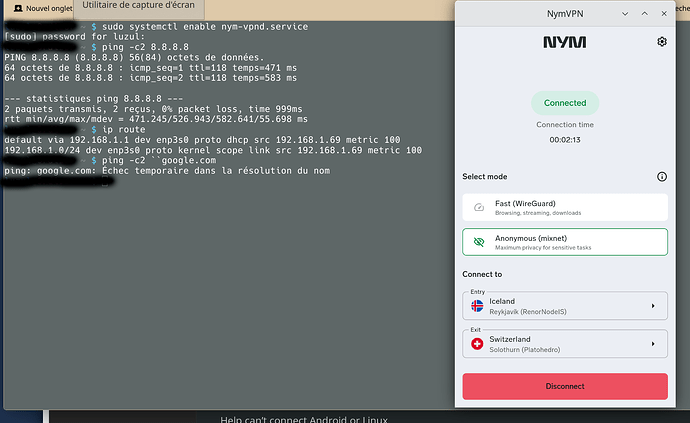
Task: Expand the arrow in the Iceland entry row
Action: tap(653, 306)
